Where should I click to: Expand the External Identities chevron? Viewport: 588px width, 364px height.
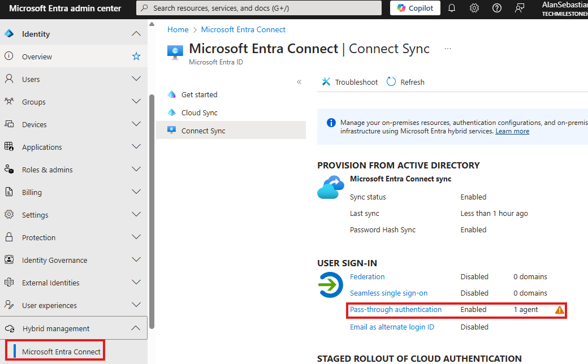click(x=136, y=282)
